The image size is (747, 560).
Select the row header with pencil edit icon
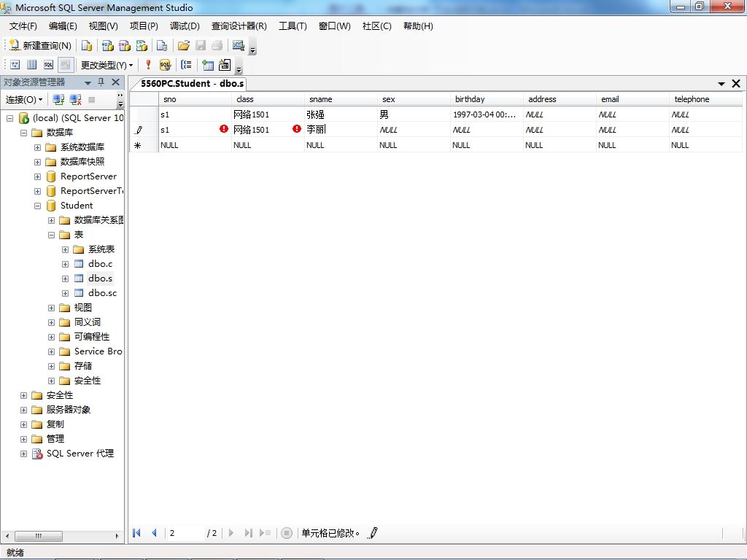pyautogui.click(x=144, y=130)
